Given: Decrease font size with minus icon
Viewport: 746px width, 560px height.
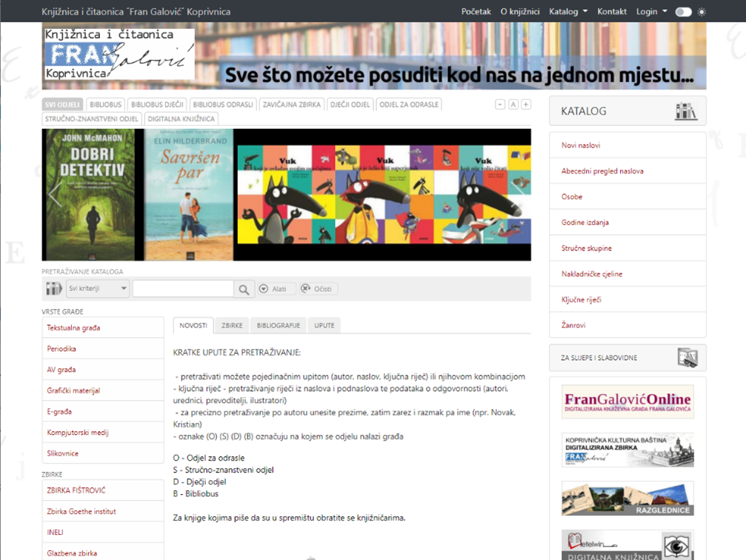Looking at the screenshot, I should pyautogui.click(x=500, y=104).
